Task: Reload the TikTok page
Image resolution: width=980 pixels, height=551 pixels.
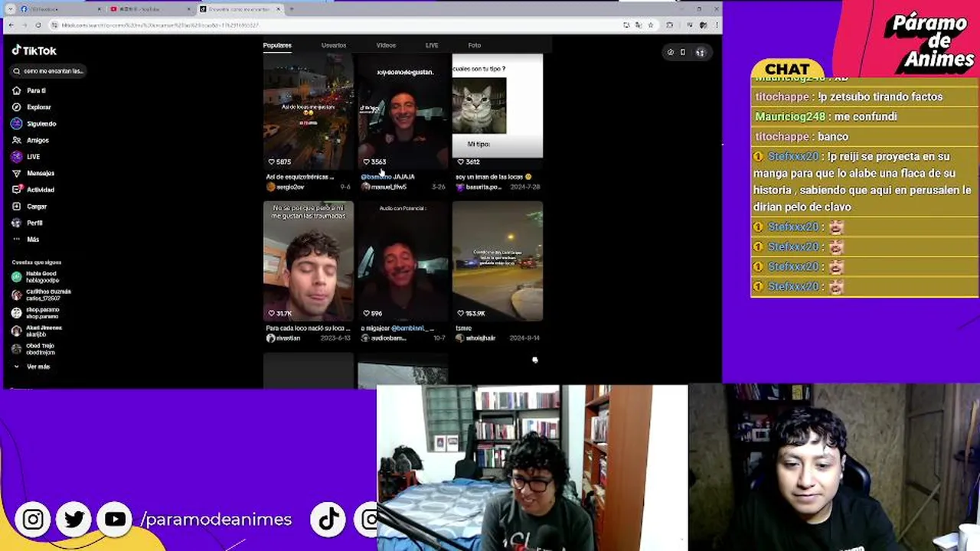Action: tap(38, 25)
